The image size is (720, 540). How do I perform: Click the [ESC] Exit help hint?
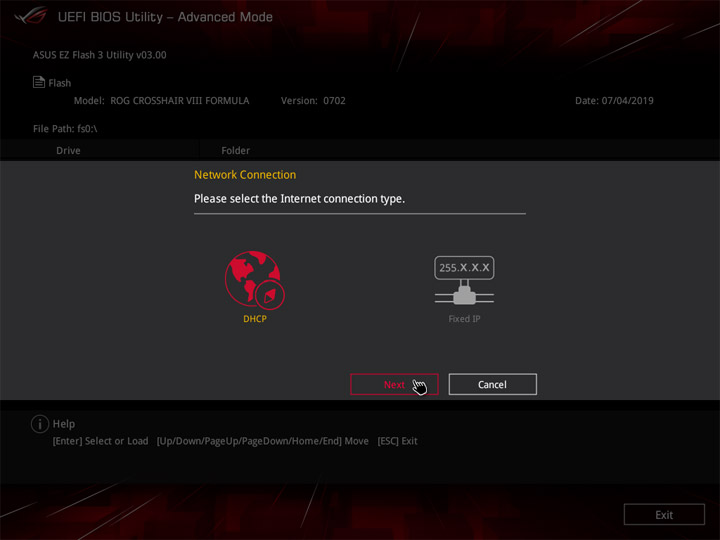coord(397,441)
